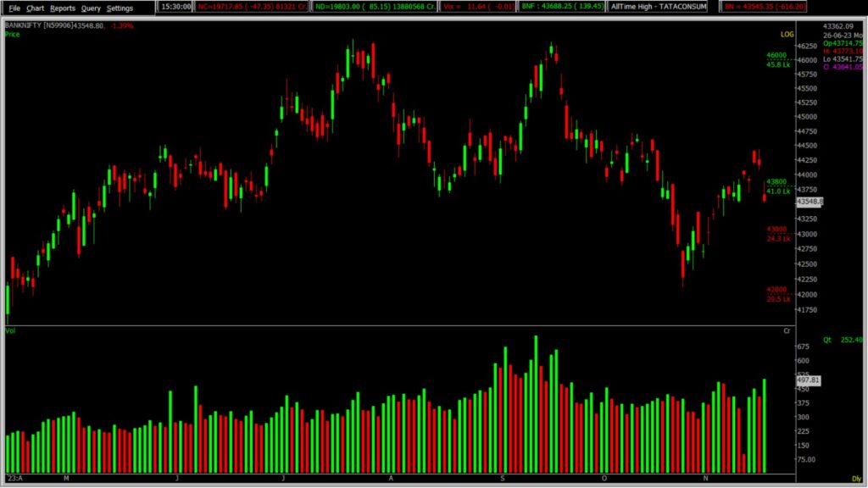Click the BNF : 43688.25 ticker box

[562, 7]
